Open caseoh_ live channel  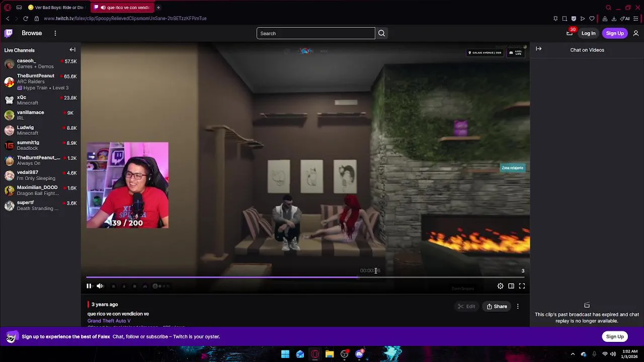[x=40, y=64]
